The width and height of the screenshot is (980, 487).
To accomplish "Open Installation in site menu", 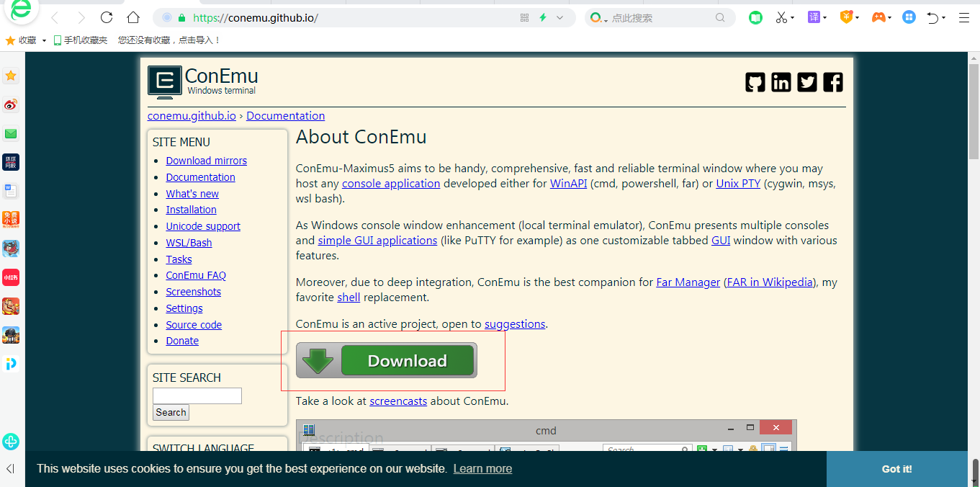I will click(192, 210).
